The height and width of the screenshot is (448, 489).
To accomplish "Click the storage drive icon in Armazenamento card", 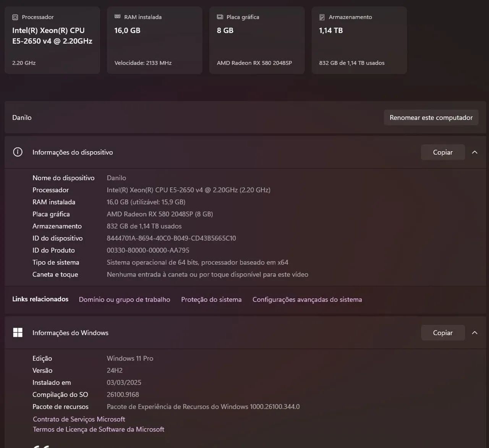I will (x=322, y=17).
